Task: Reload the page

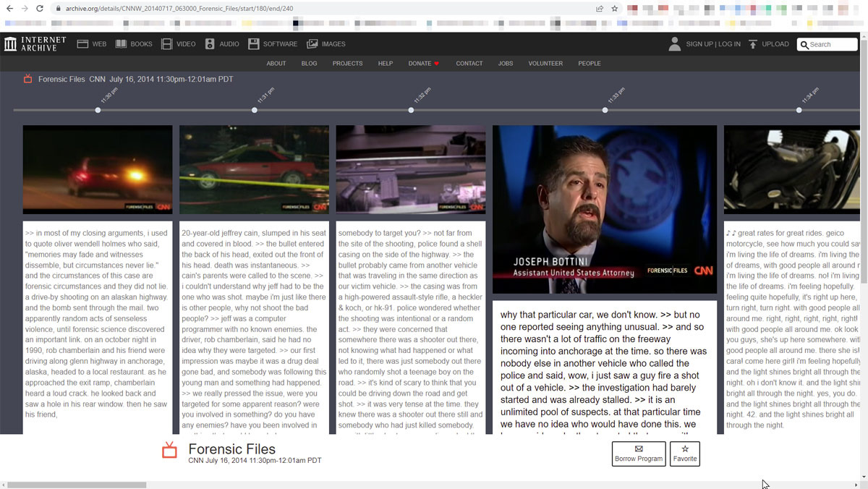Action: point(41,9)
